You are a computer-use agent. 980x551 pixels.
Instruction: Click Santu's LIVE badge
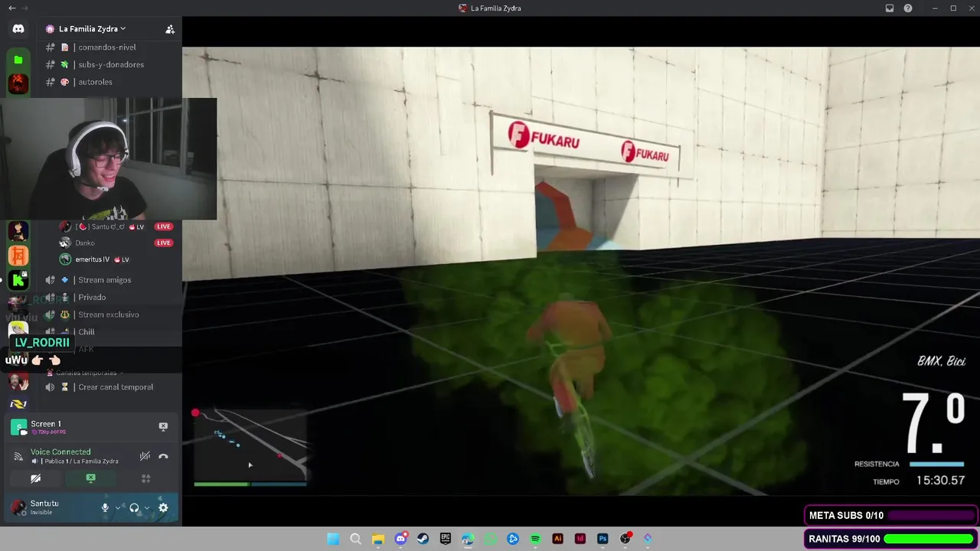pos(163,227)
